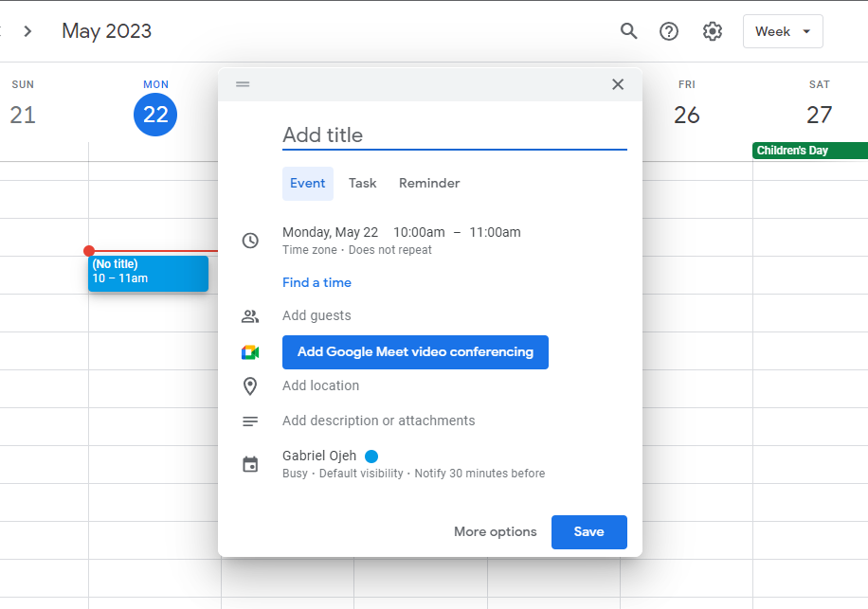Select the Event tab
Viewport: 868px width, 609px height.
coord(307,183)
